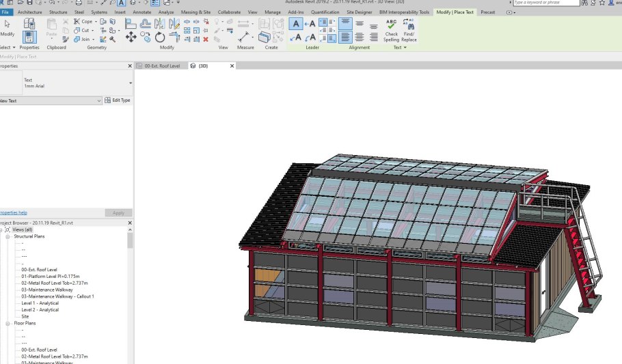Select the Trim/Extend to Corner tool
The height and width of the screenshot is (364, 622).
[x=174, y=38]
